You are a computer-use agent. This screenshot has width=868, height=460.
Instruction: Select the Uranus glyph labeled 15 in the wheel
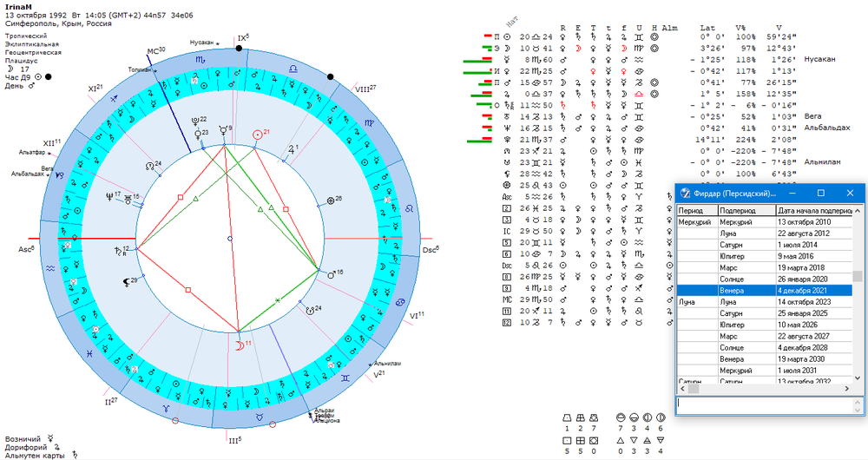[x=128, y=200]
